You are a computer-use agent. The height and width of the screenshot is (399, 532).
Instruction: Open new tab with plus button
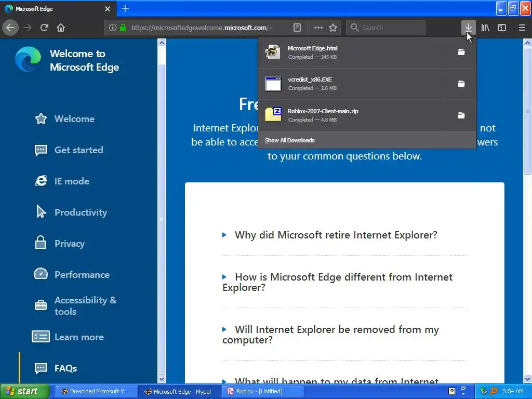point(125,8)
